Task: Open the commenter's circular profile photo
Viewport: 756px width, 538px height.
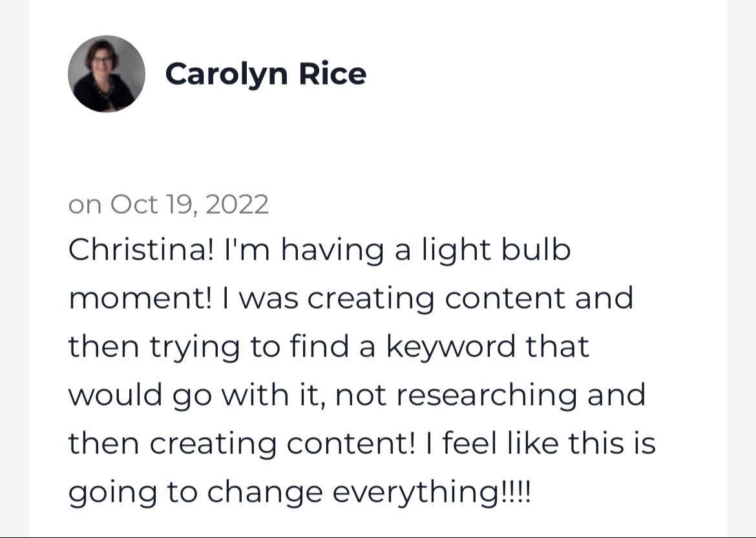Action: tap(107, 74)
